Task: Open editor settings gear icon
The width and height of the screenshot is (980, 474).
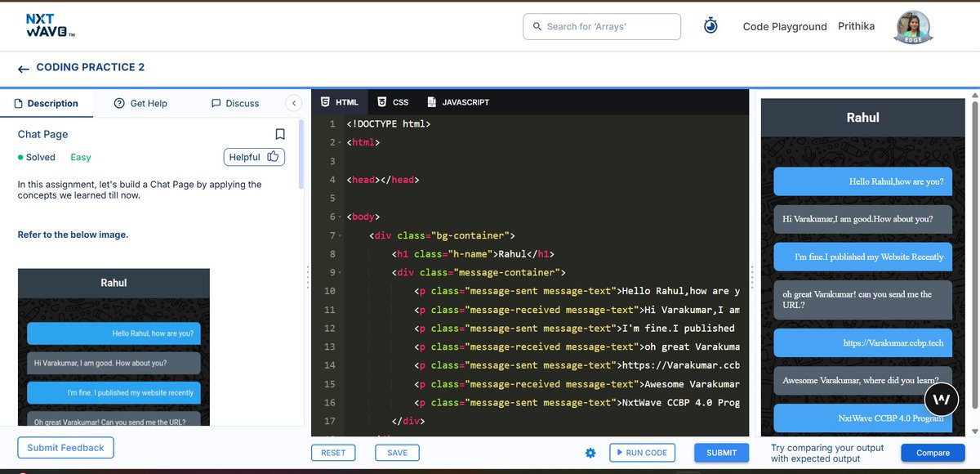Action: [x=590, y=453]
